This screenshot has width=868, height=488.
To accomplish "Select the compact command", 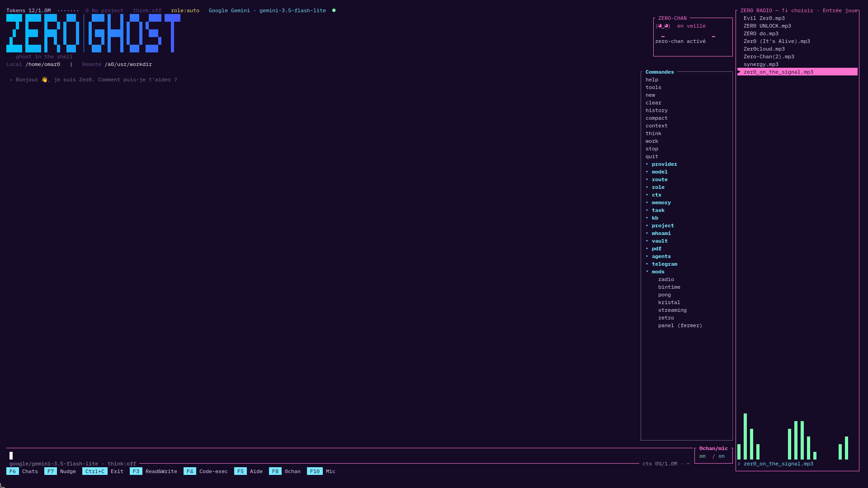I will pos(656,118).
